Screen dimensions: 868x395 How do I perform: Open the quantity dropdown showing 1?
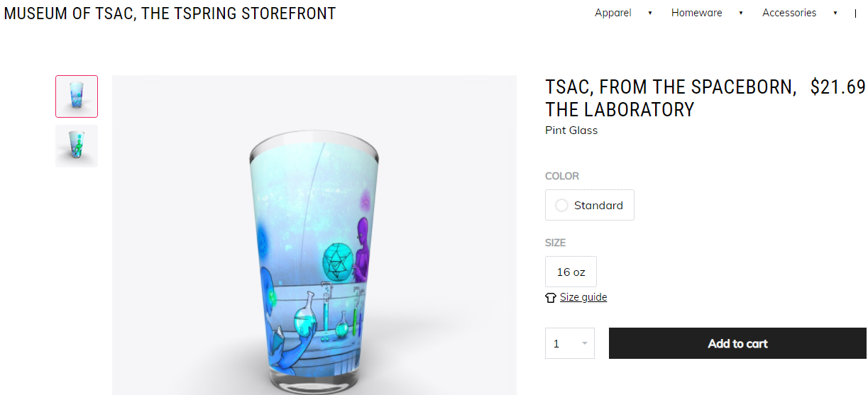(x=570, y=343)
